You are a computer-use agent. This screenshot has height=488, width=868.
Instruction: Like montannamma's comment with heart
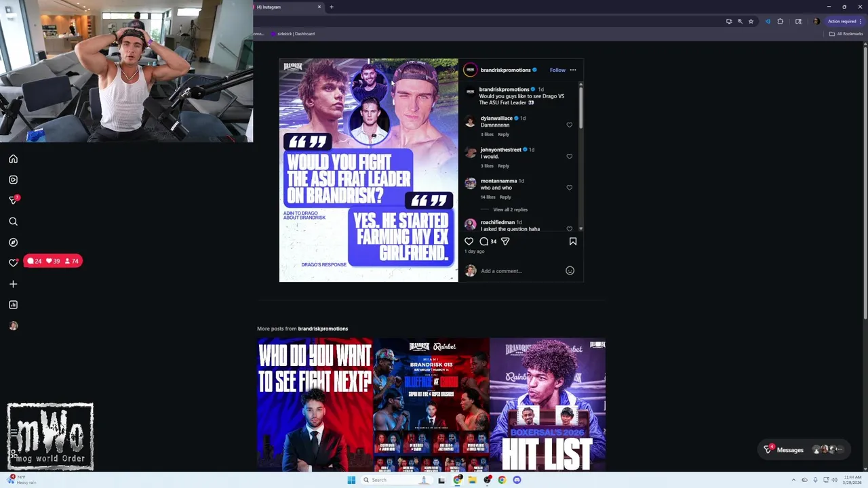[x=569, y=187]
